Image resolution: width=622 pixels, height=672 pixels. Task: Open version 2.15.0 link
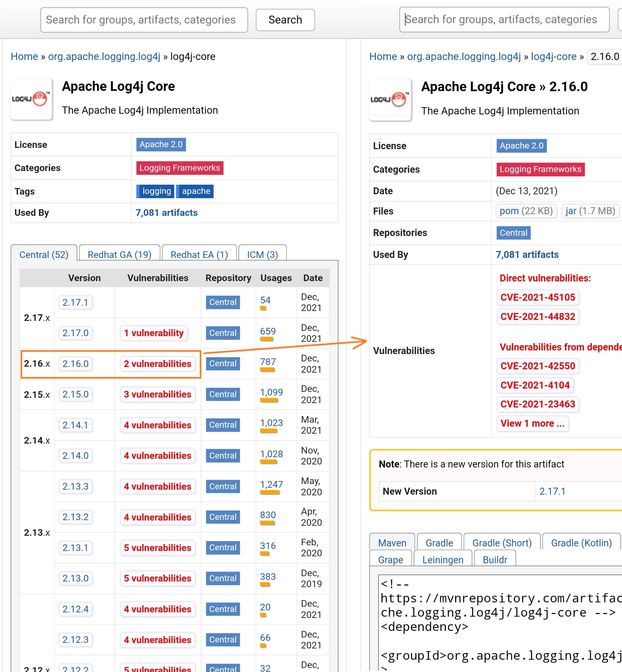point(75,394)
